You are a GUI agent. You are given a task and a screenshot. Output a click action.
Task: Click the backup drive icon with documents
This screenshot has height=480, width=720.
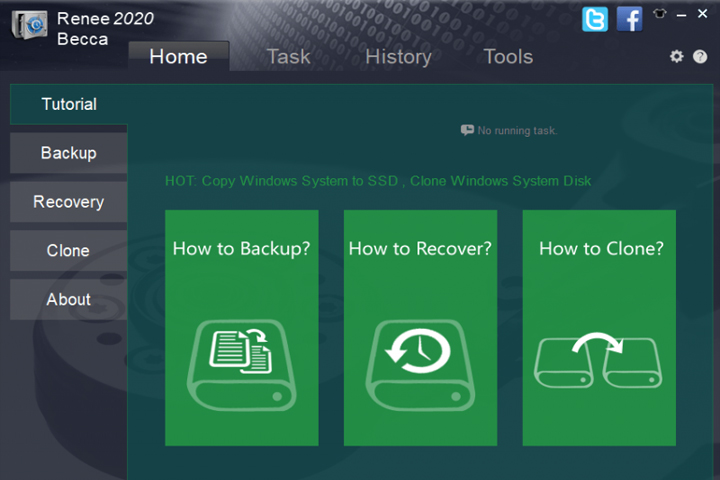pos(242,365)
